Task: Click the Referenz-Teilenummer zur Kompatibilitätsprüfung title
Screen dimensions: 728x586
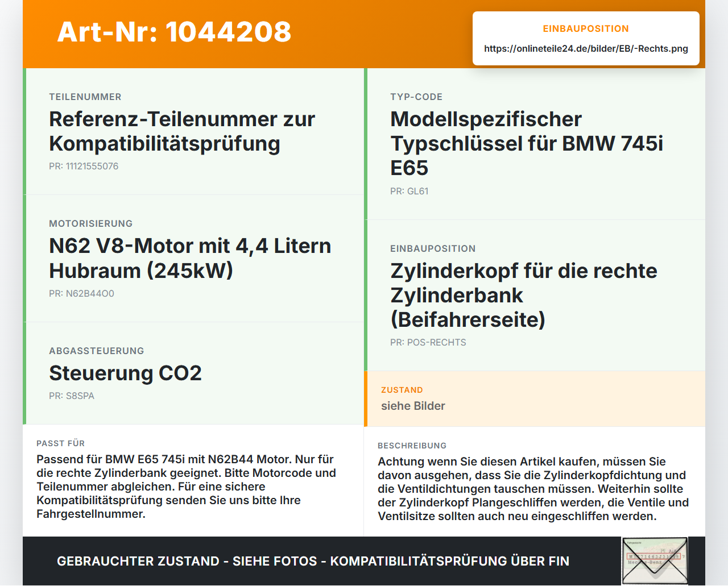Action: 182,131
